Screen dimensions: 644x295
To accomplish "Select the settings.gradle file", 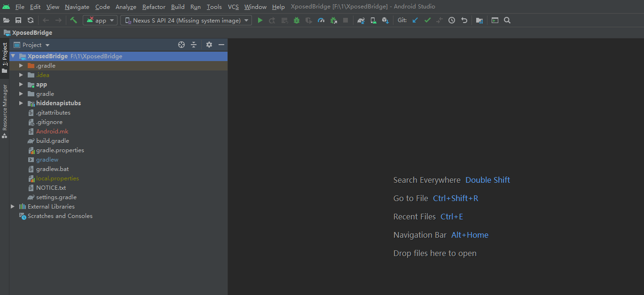I will (x=56, y=197).
